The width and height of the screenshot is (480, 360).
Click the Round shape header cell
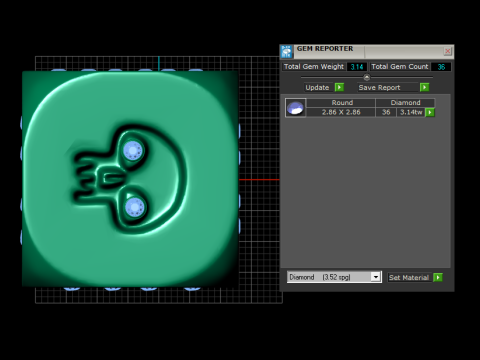tap(341, 103)
